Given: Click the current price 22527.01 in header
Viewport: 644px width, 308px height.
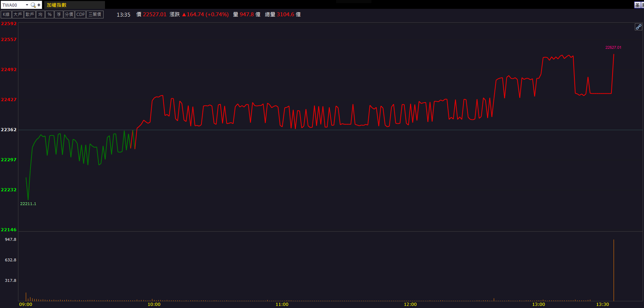Looking at the screenshot, I should coord(154,14).
